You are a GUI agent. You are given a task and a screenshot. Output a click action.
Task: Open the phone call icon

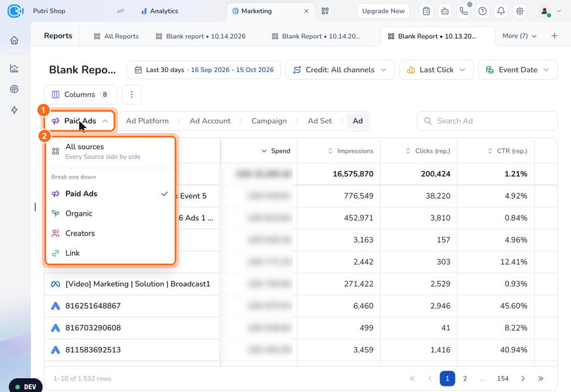pos(464,11)
